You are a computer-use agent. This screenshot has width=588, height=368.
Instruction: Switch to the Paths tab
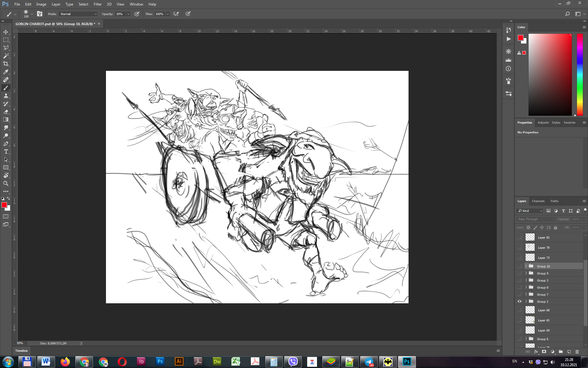click(x=554, y=201)
